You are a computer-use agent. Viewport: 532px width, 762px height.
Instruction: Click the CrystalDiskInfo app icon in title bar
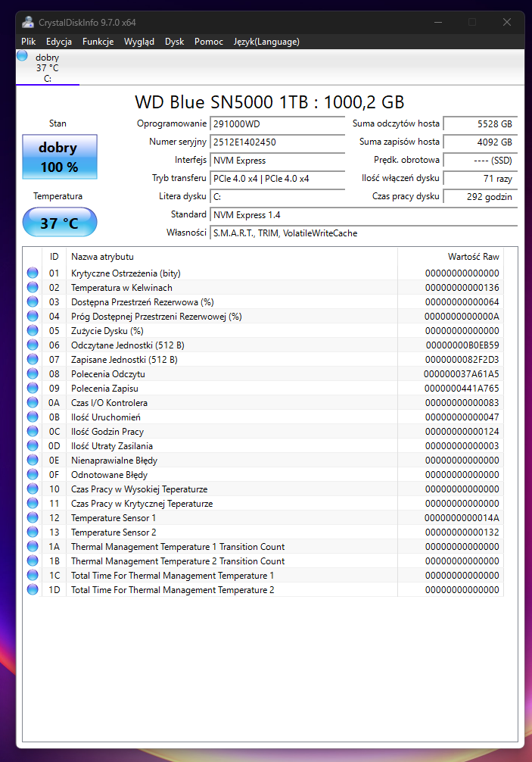pyautogui.click(x=28, y=22)
